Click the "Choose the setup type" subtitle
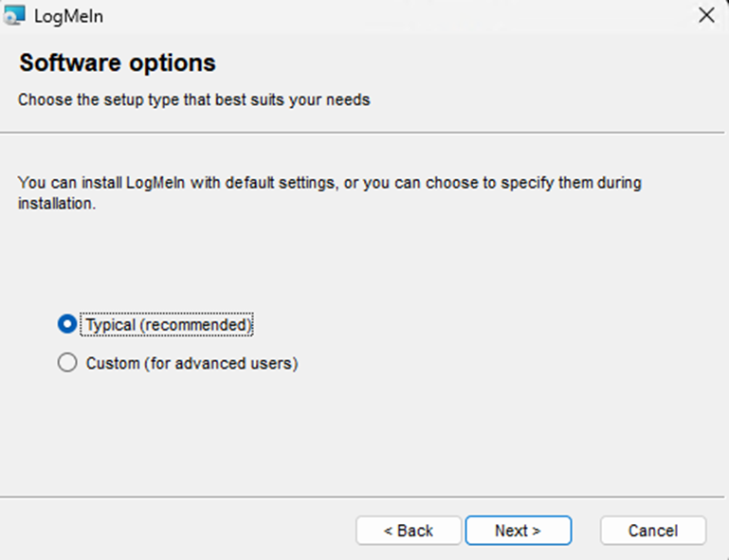This screenshot has width=729, height=560. tap(193, 99)
